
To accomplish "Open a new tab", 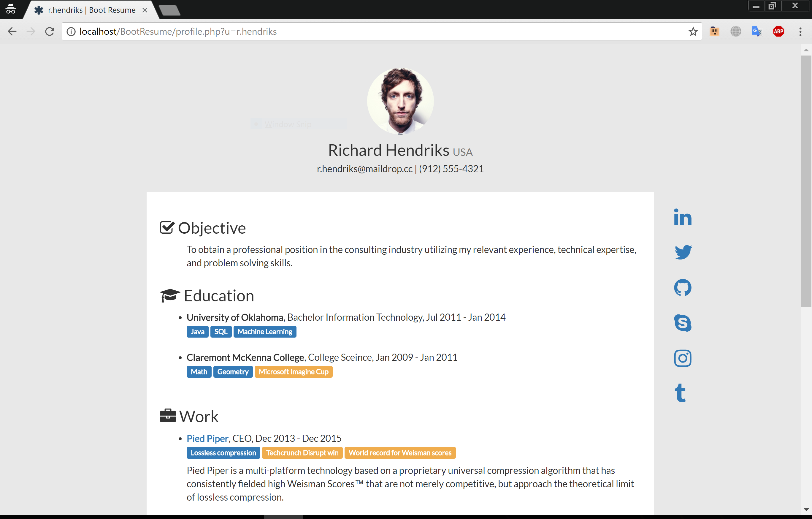I will (170, 11).
